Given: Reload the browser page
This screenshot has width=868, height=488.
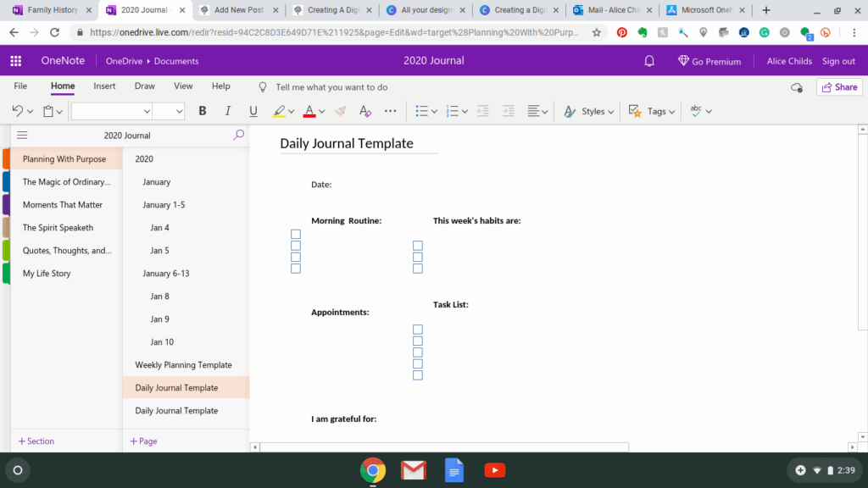Looking at the screenshot, I should click(x=55, y=33).
